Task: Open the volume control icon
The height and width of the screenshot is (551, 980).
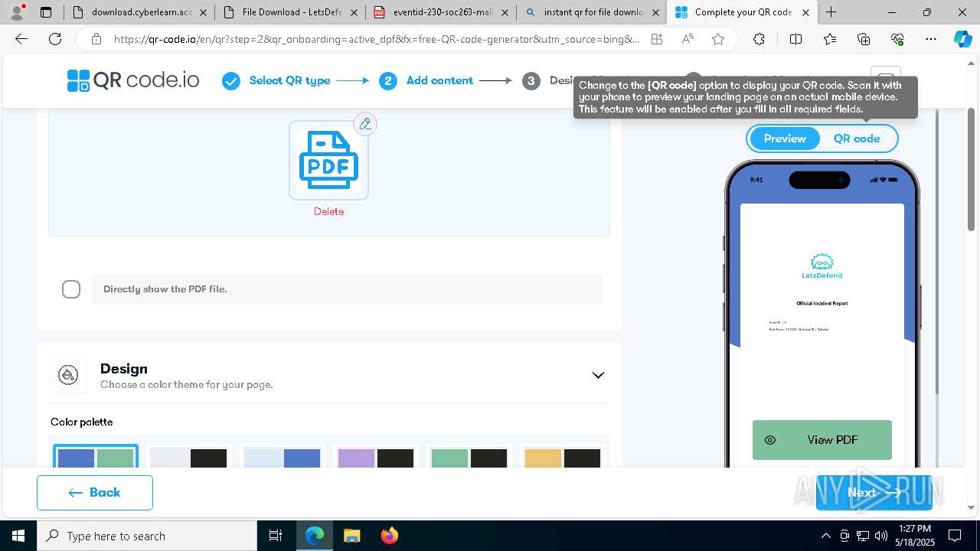Action: (x=881, y=536)
